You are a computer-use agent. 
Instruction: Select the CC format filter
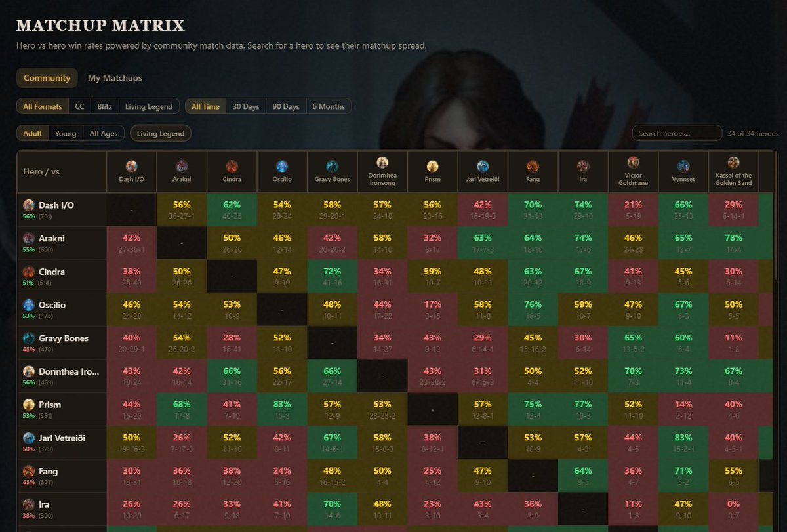point(79,106)
